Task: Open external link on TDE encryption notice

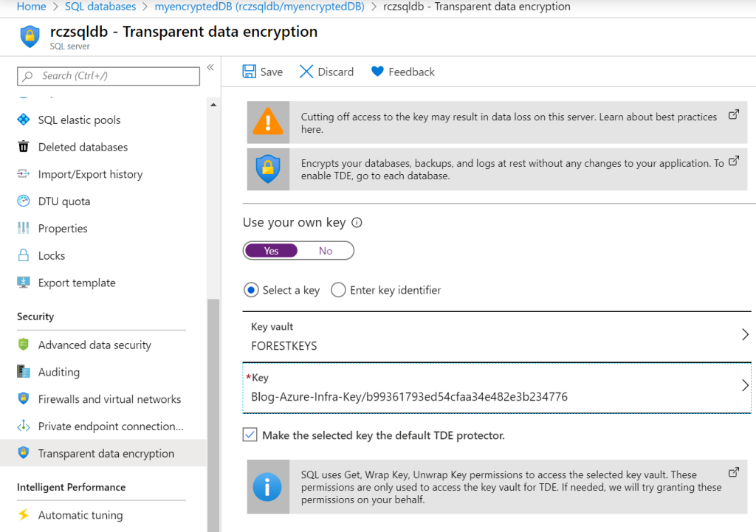Action: (733, 161)
